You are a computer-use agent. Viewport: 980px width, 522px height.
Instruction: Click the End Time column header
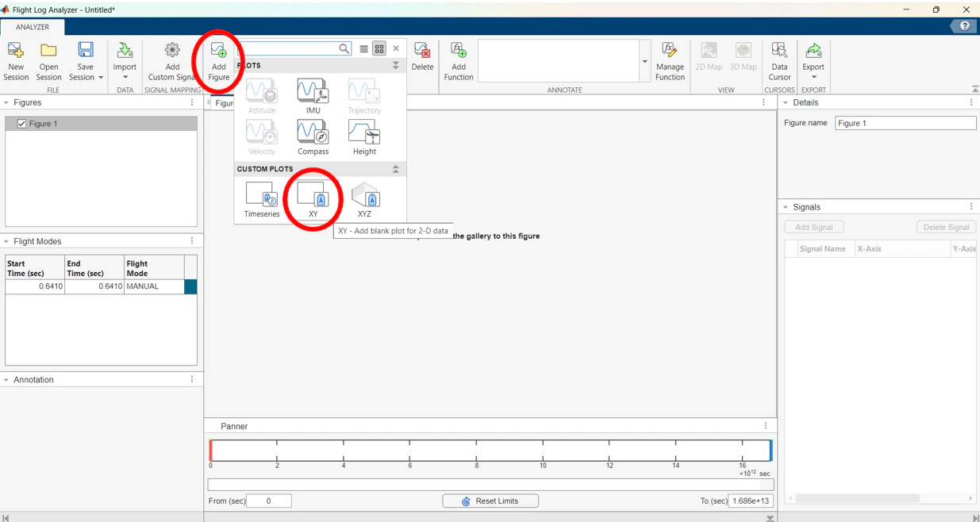pos(94,268)
